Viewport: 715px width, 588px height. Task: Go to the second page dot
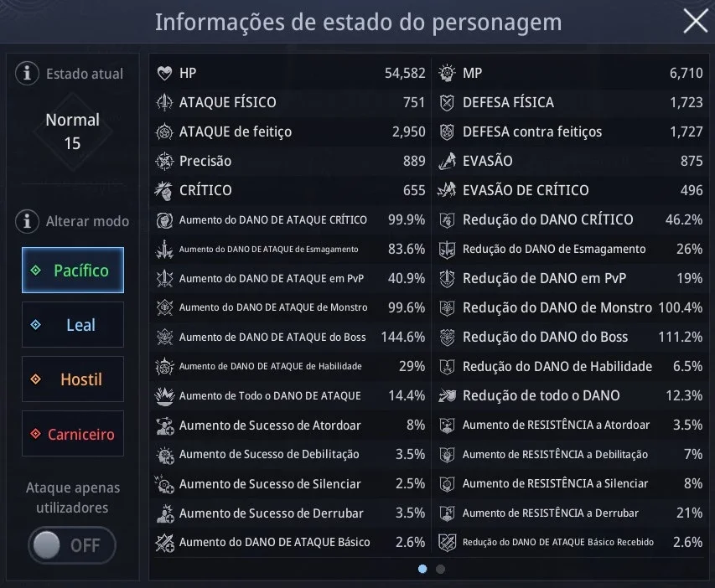pyautogui.click(x=440, y=569)
